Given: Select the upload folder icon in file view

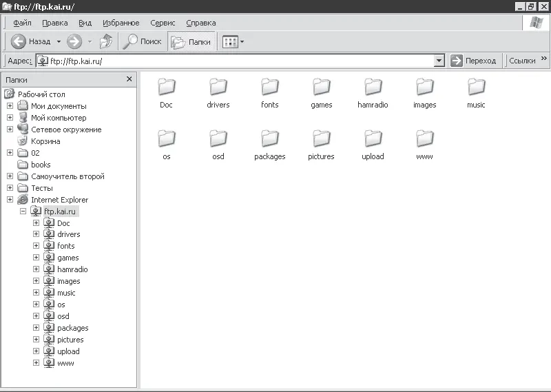Looking at the screenshot, I should tap(373, 139).
